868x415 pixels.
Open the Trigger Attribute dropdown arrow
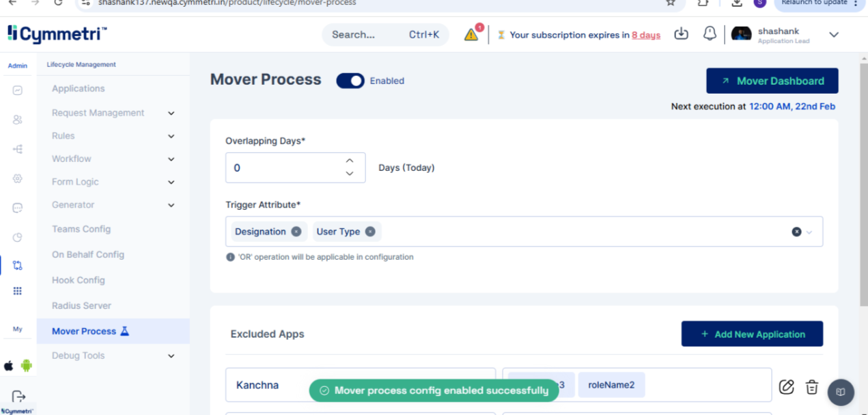tap(810, 232)
